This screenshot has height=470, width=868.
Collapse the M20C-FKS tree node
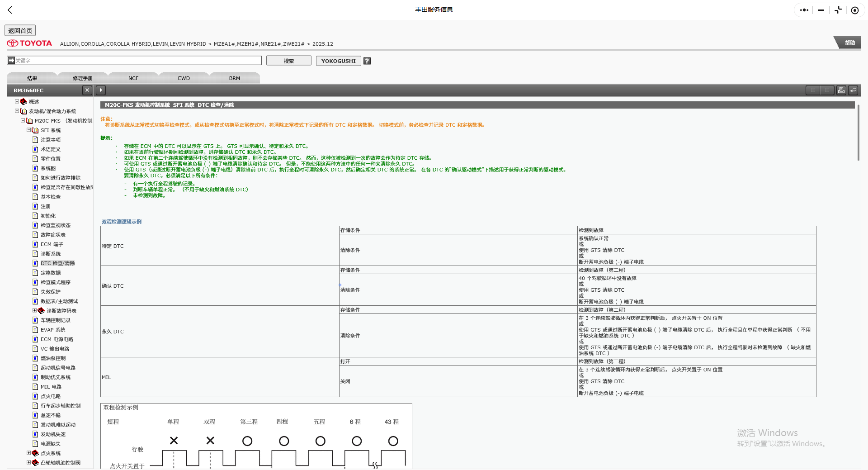[23, 120]
